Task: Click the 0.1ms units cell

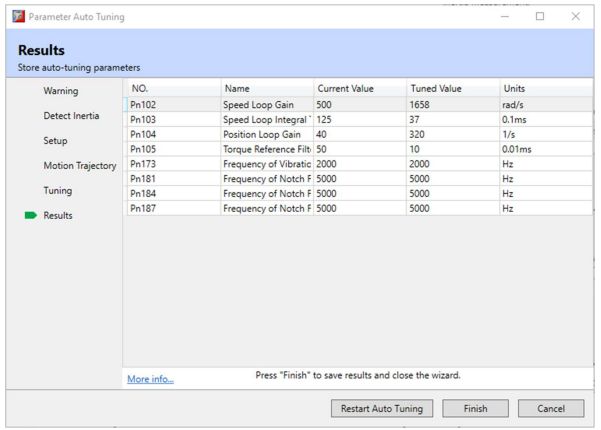Action: pos(546,120)
